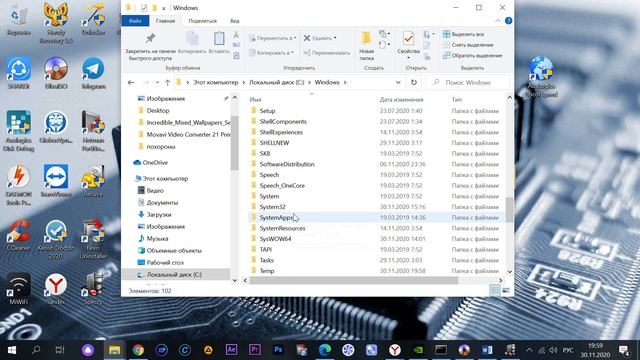This screenshot has height=360, width=640.
Task: Open address bar history dropdown
Action: (398, 82)
